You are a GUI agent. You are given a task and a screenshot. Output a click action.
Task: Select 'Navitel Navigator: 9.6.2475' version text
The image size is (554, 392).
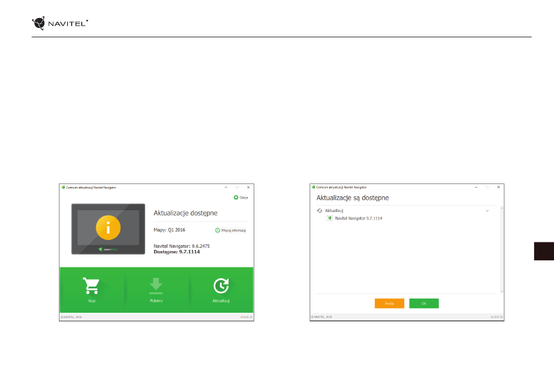click(x=181, y=246)
